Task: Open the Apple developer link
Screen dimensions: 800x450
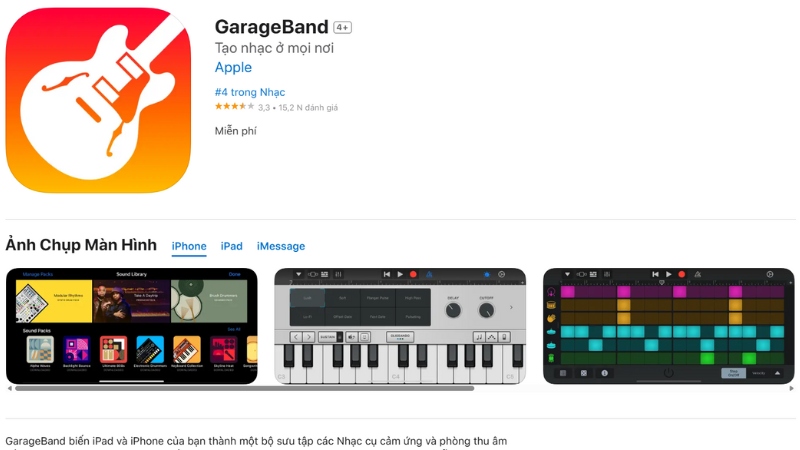Action: point(233,67)
